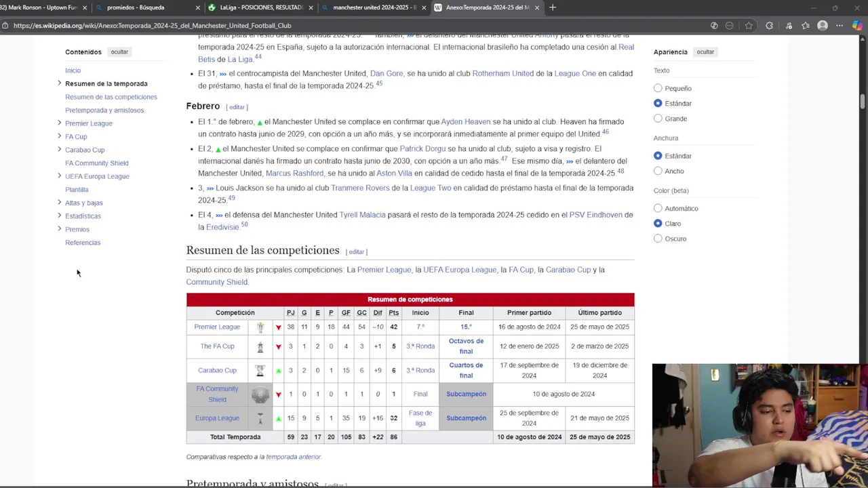
Task: Open Cuartos de final link in Carabao Cup row
Action: 466,371
